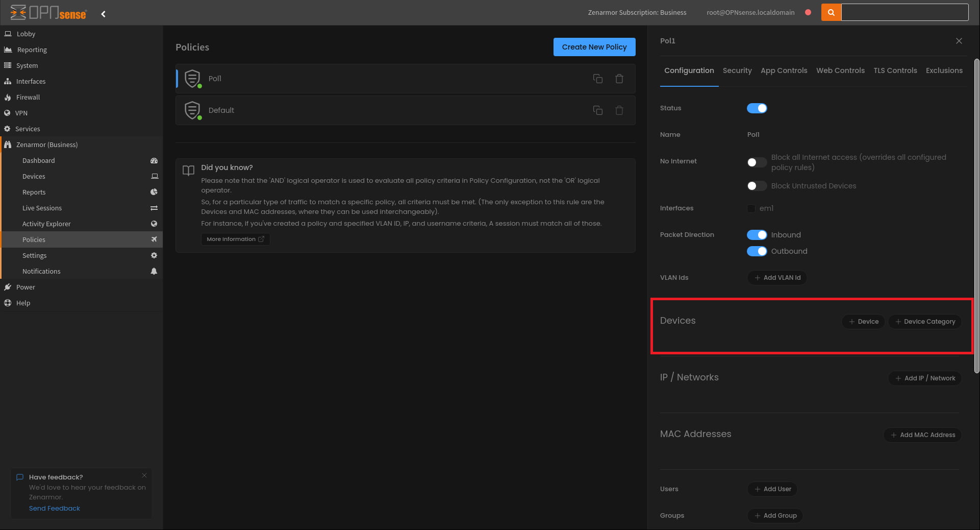
Task: Click the red status indicator dot
Action: (808, 12)
